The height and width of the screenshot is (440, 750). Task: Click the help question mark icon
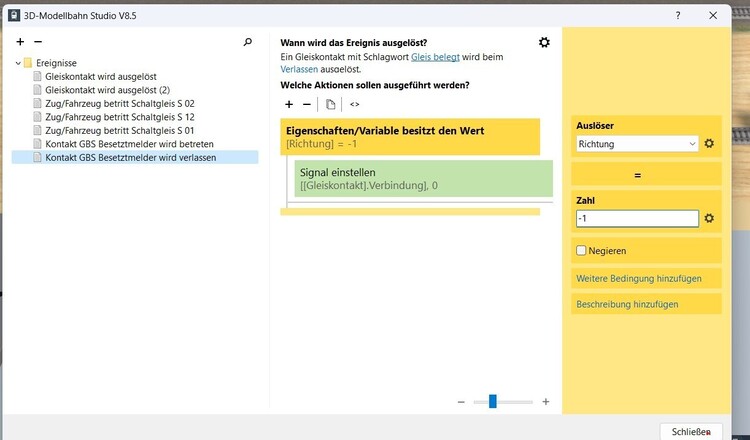[x=678, y=15]
